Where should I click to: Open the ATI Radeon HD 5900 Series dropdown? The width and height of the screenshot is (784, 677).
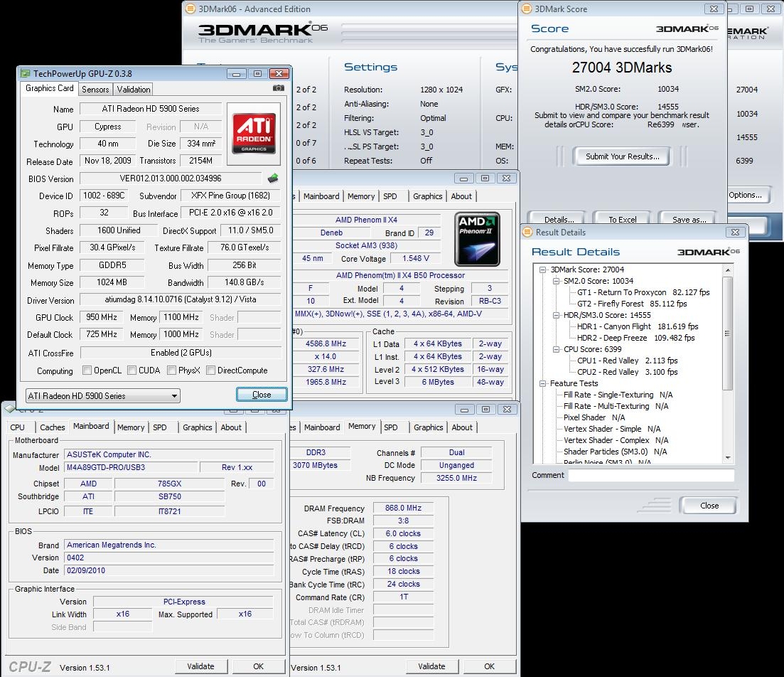coord(102,396)
